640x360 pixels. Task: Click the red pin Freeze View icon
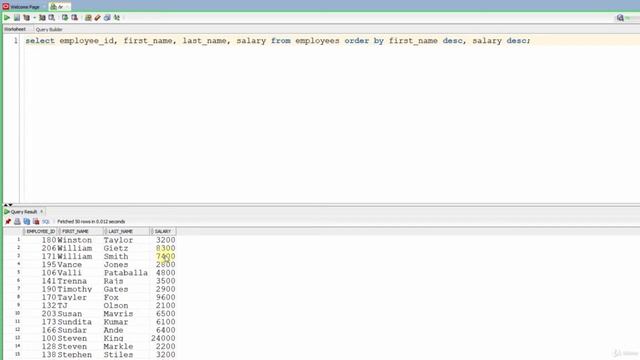pyautogui.click(x=8, y=221)
